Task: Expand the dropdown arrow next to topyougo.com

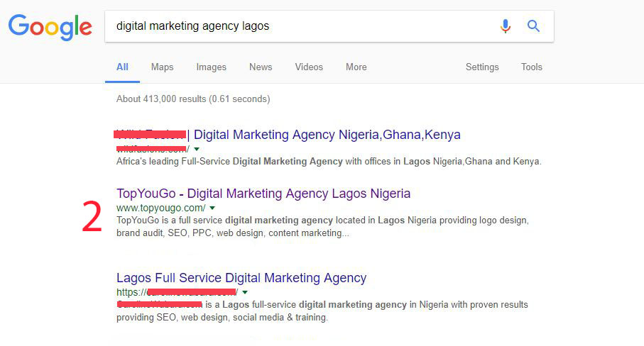Action: (212, 208)
